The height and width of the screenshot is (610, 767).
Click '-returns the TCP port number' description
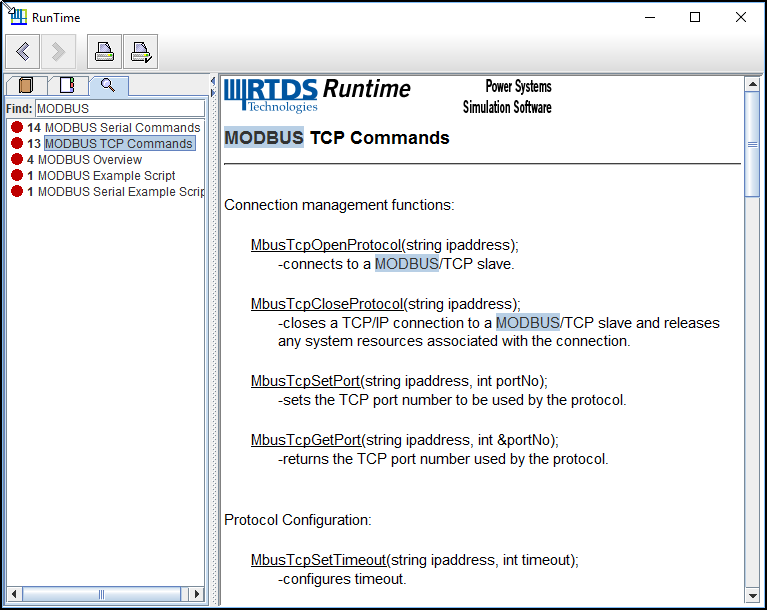pos(443,459)
